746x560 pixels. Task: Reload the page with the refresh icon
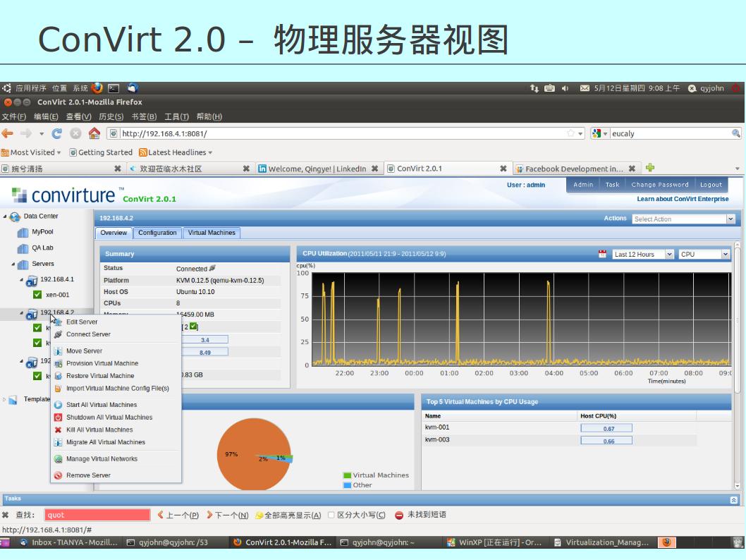coord(57,133)
